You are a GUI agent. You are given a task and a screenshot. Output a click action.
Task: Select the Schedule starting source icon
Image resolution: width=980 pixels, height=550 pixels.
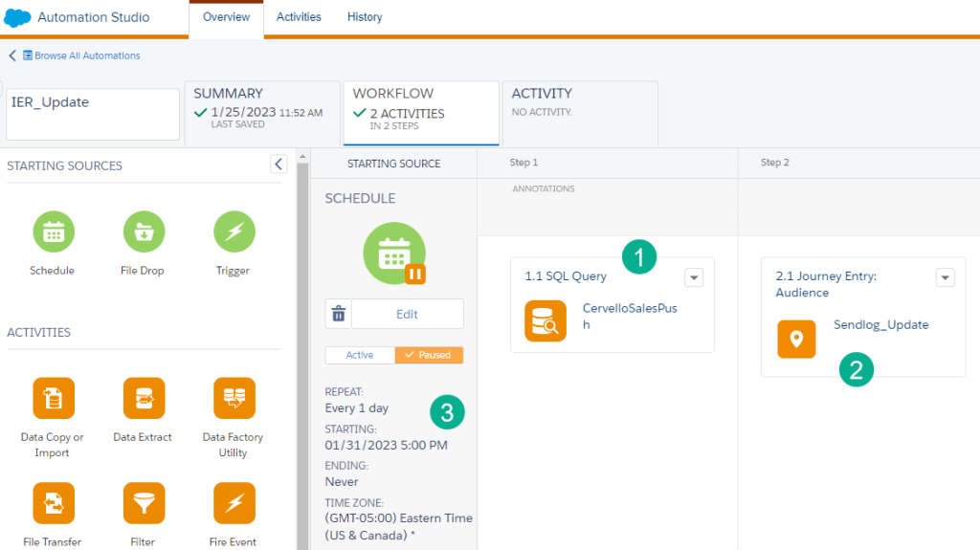tap(53, 231)
